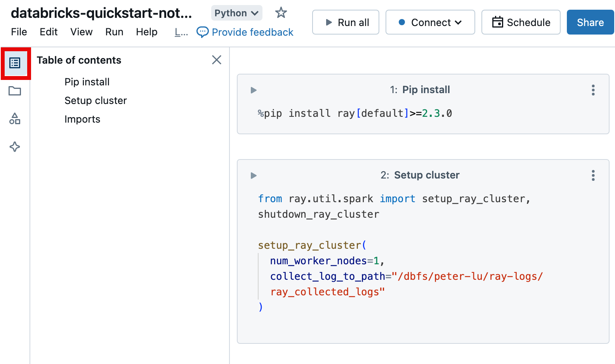Click the Schedule button
Screen dimensions: 615x364
(x=521, y=23)
